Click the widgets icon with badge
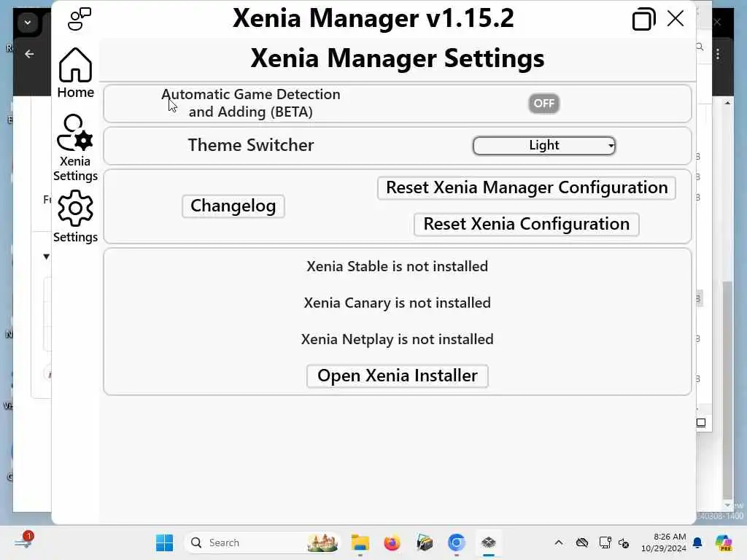This screenshot has width=747, height=560. pos(23,542)
